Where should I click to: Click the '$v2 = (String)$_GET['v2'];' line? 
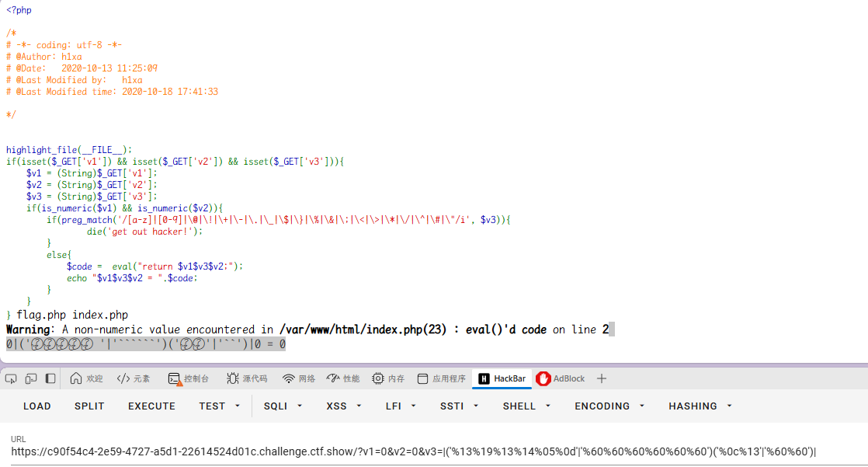[x=92, y=184]
